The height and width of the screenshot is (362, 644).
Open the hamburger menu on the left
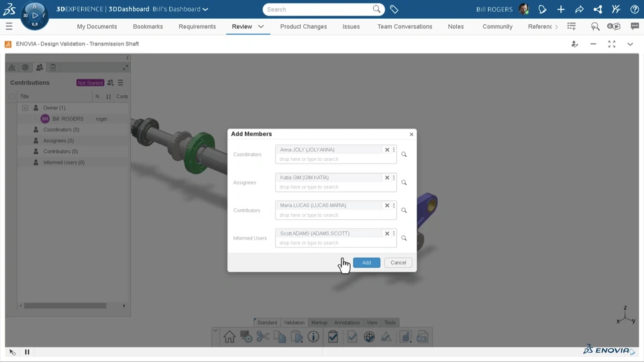pyautogui.click(x=9, y=26)
